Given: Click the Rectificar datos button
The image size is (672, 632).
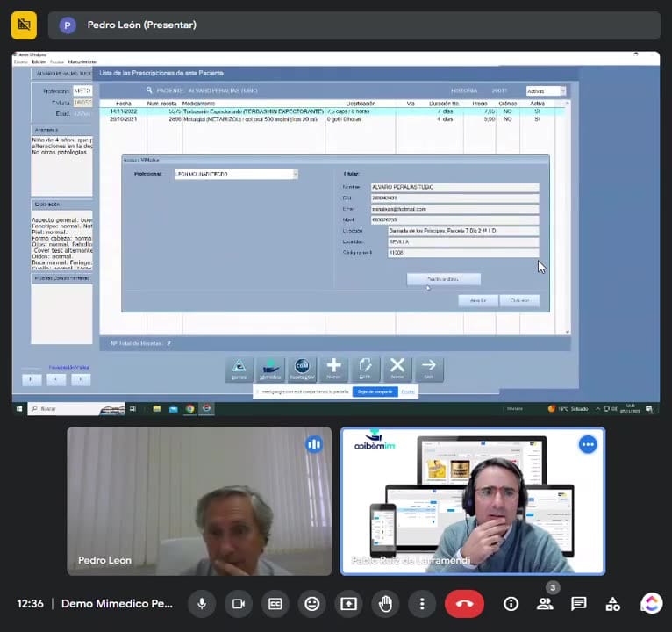Looking at the screenshot, I should pyautogui.click(x=444, y=279).
